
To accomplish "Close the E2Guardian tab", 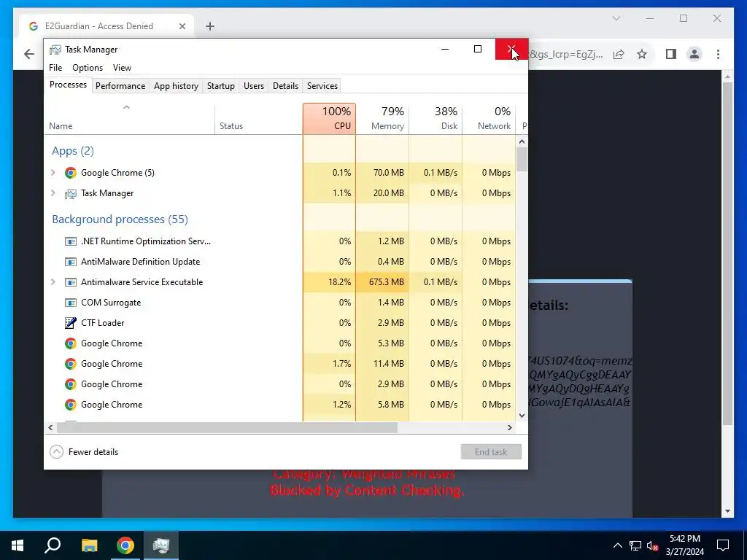I will 182,26.
